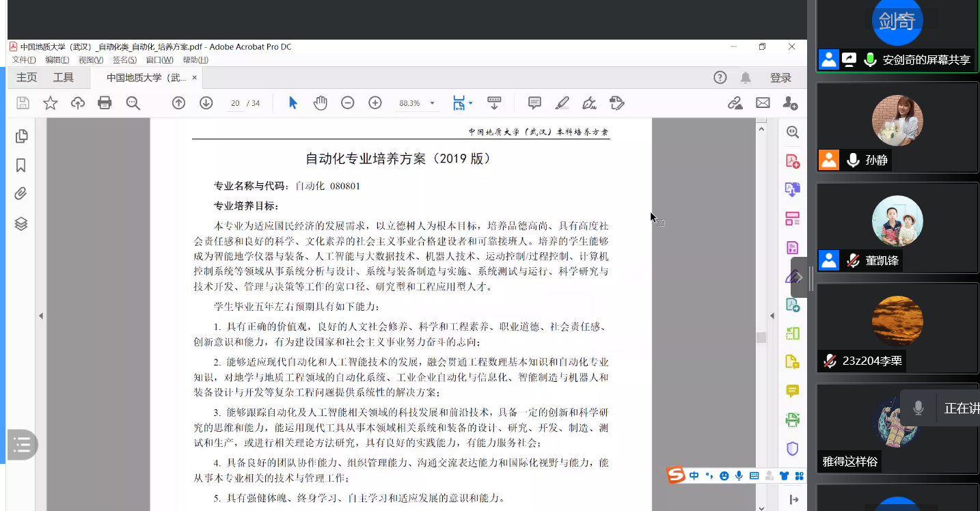Print the document using the printer icon
This screenshot has height=511, width=980.
click(x=105, y=103)
